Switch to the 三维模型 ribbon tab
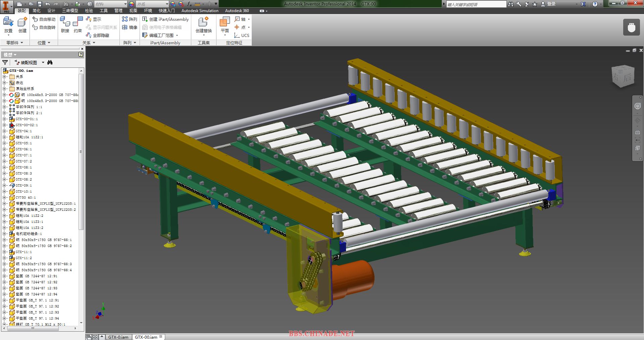The width and height of the screenshot is (644, 340). point(70,11)
